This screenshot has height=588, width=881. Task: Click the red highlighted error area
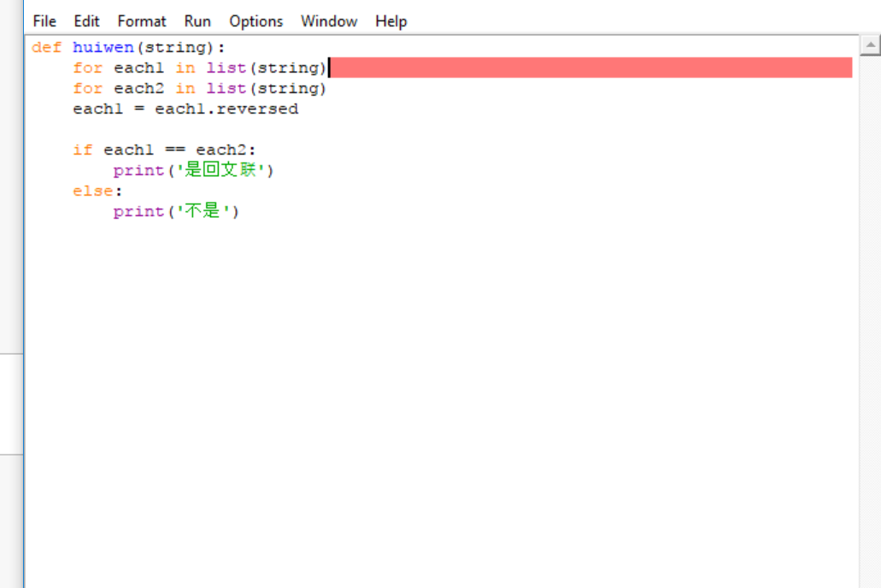tap(590, 68)
